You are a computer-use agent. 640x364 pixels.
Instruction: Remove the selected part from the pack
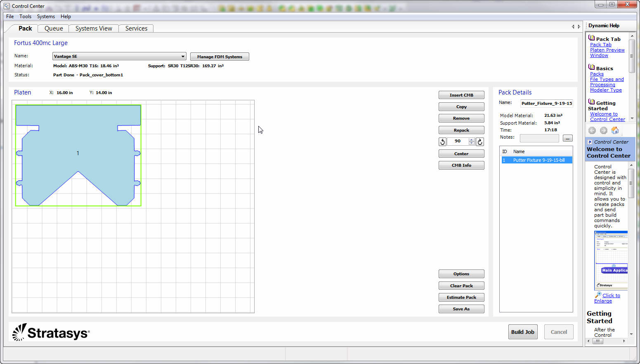pyautogui.click(x=461, y=118)
